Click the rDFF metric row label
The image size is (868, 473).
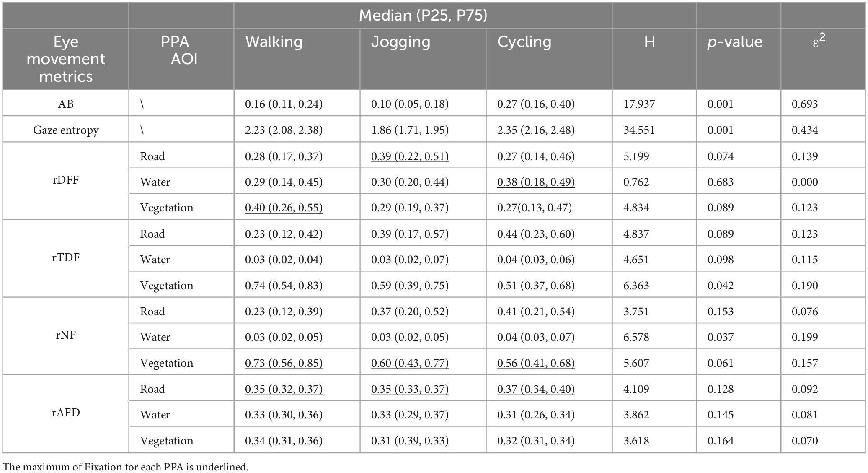pyautogui.click(x=66, y=180)
